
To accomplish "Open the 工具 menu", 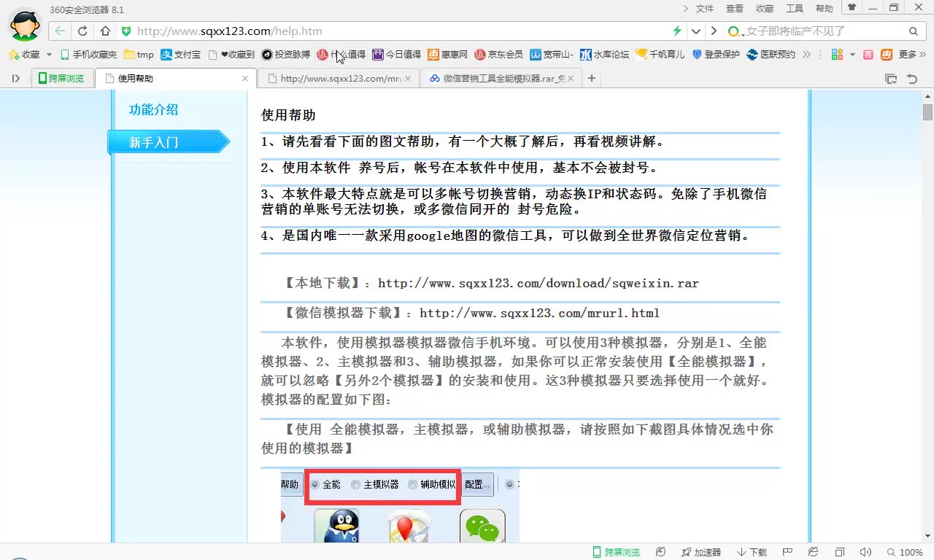I will (795, 9).
